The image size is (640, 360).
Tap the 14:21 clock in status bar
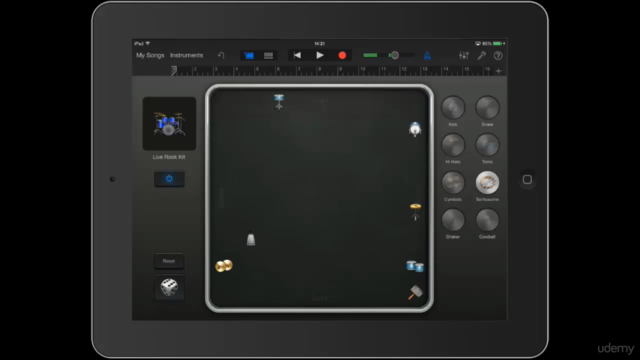pyautogui.click(x=320, y=43)
